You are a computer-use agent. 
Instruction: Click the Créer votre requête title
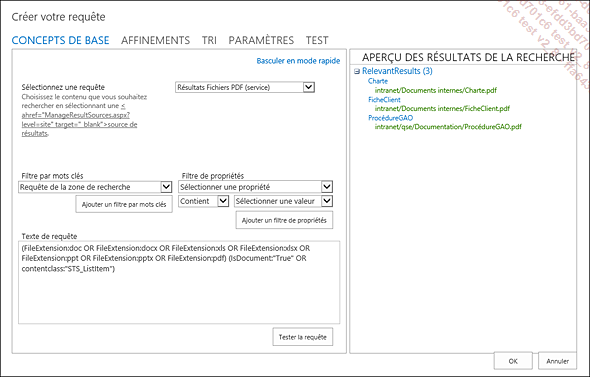pos(58,17)
